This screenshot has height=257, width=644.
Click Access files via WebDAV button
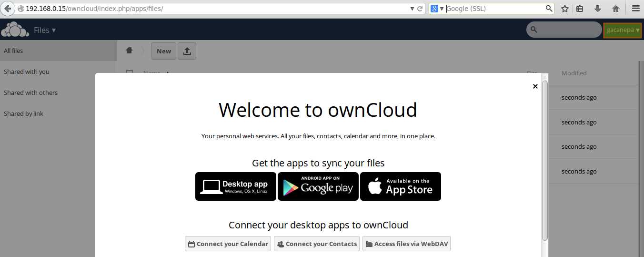(406, 244)
